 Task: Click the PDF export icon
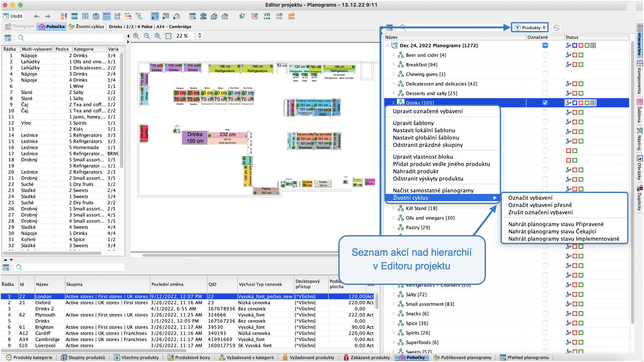click(255, 16)
